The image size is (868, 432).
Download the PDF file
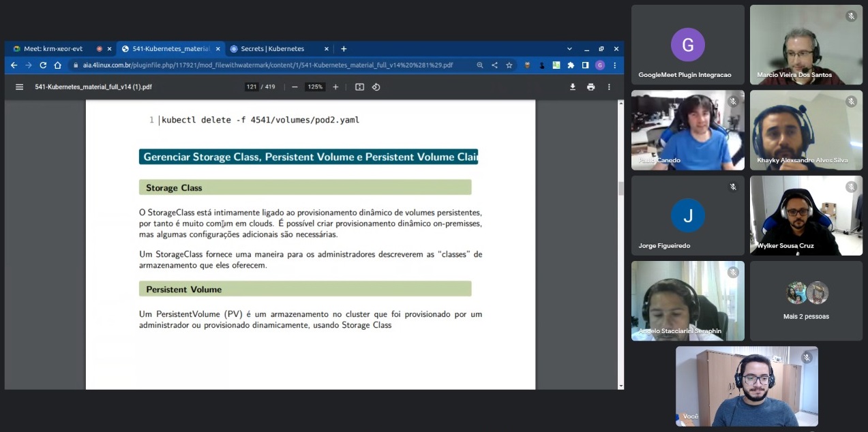(x=573, y=87)
